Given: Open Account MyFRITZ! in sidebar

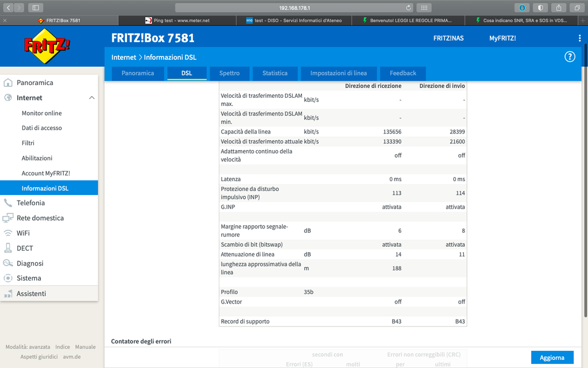Looking at the screenshot, I should (x=46, y=173).
